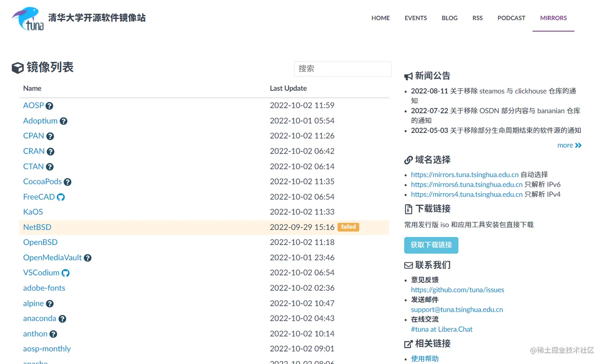Viewport: 604px width, 364px height.
Task: Click the Last Update column header
Action: [288, 88]
